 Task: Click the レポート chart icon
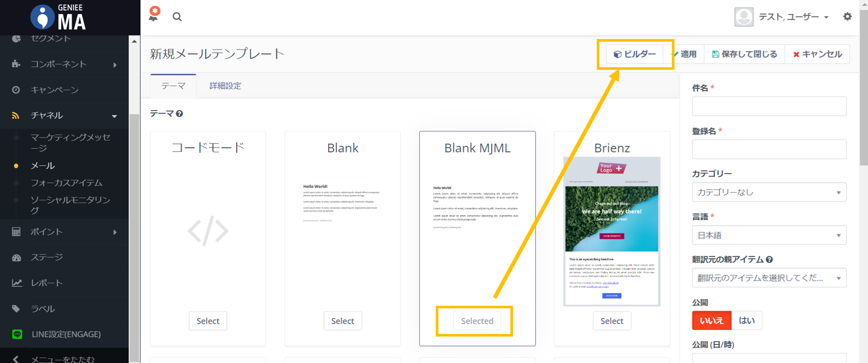point(16,283)
